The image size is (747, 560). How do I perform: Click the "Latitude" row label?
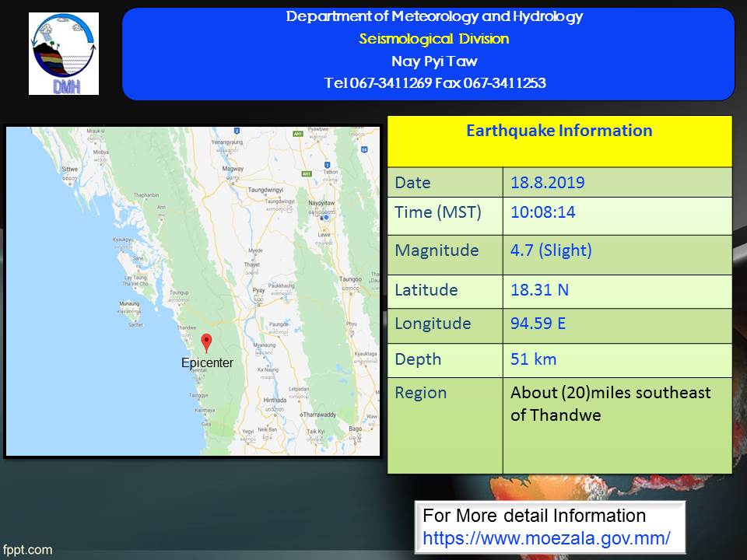[426, 290]
